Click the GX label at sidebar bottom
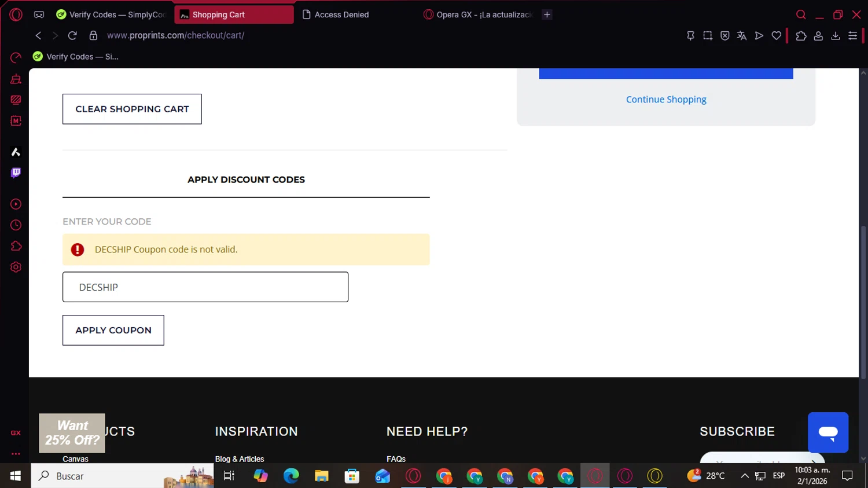This screenshot has height=488, width=868. (x=16, y=433)
